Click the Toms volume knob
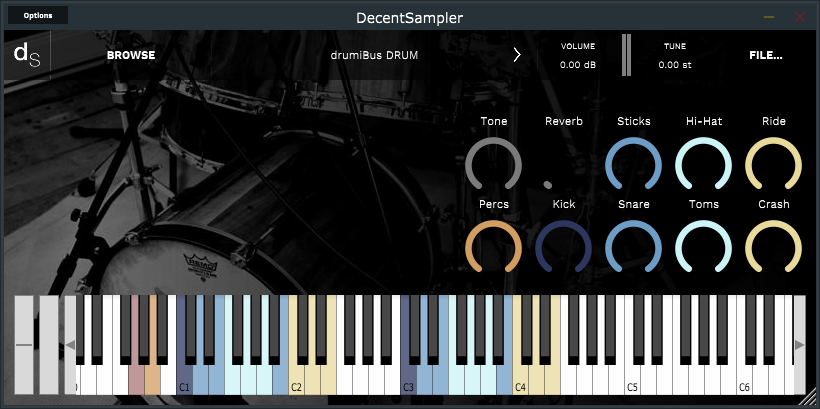 click(704, 247)
